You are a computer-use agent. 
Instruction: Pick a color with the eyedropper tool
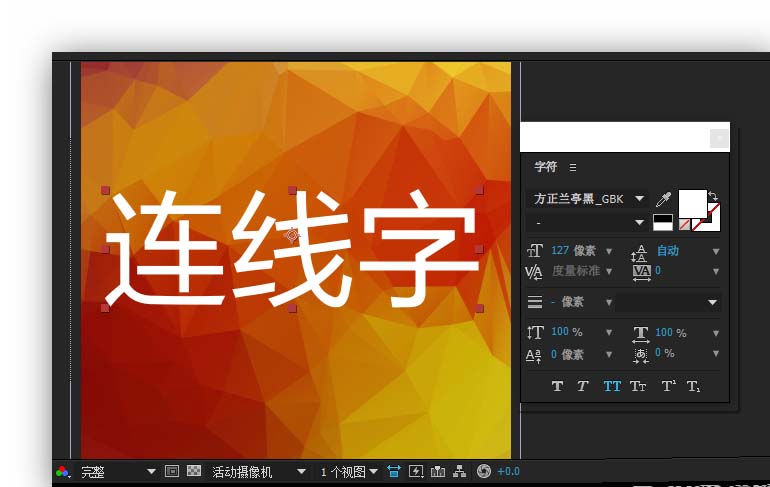coord(662,199)
